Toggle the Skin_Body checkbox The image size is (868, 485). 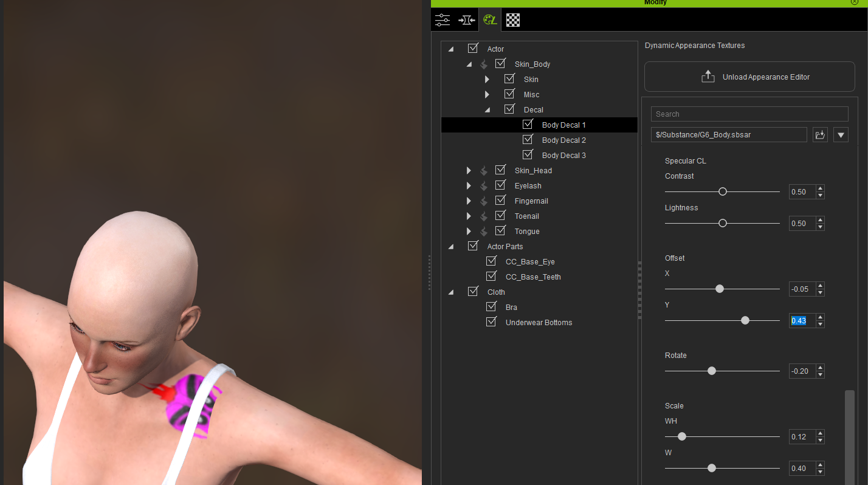pos(500,63)
